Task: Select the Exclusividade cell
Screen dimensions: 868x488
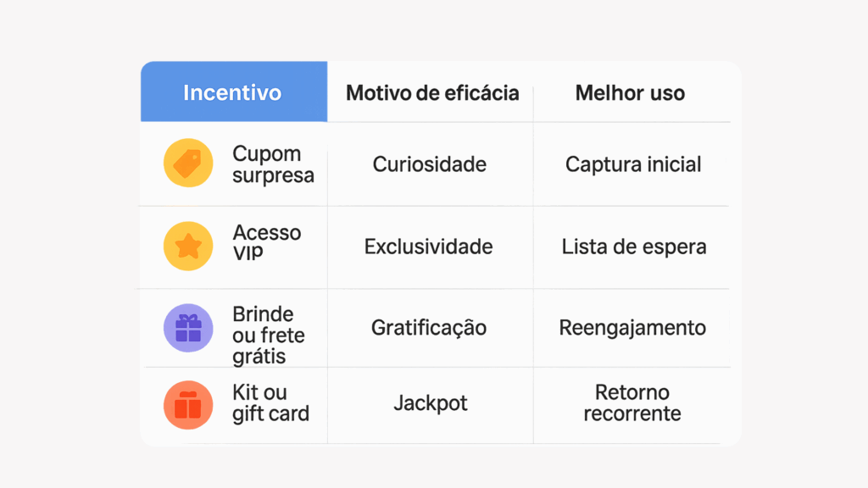Action: coord(429,247)
